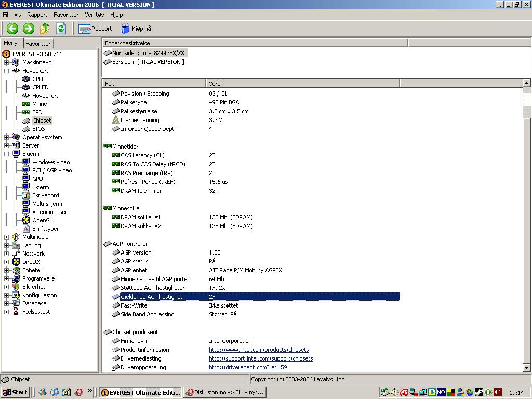The height and width of the screenshot is (399, 532).
Task: Open the Minne memory page icon
Action: 26,104
